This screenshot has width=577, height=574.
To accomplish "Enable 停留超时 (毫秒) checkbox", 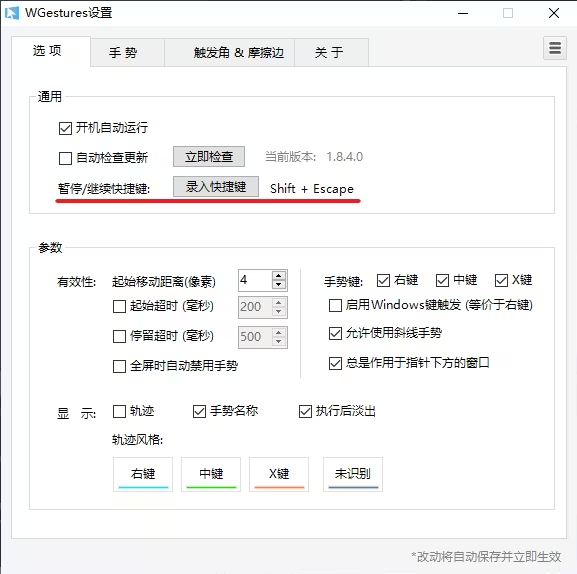I will click(119, 336).
